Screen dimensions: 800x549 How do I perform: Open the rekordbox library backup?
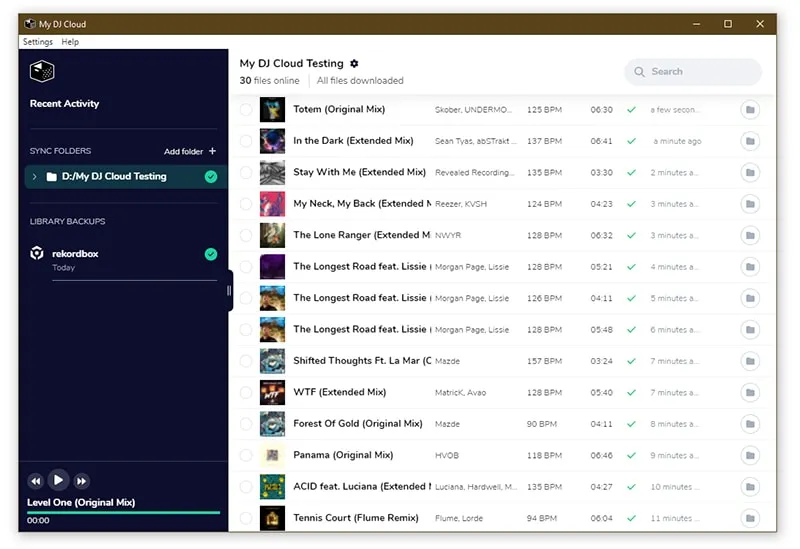tap(124, 259)
